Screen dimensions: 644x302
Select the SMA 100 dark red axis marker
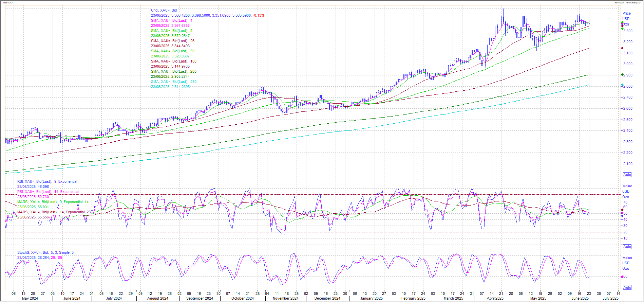click(x=622, y=48)
